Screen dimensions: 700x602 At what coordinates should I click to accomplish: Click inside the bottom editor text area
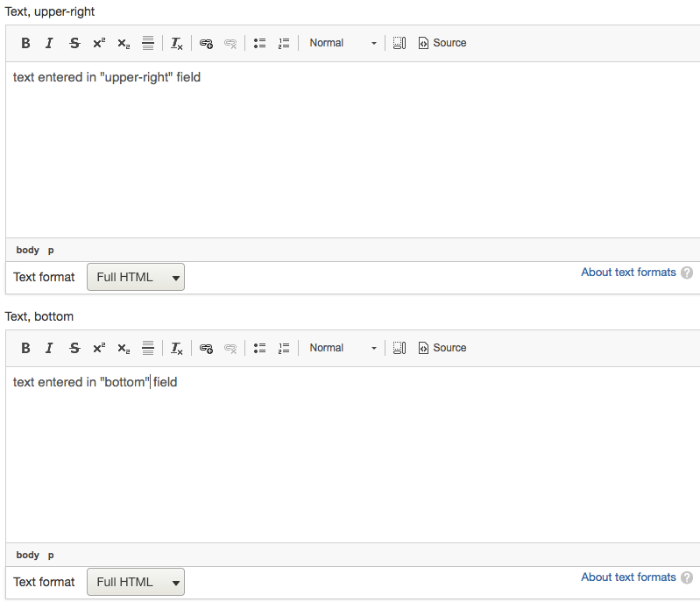[350, 456]
